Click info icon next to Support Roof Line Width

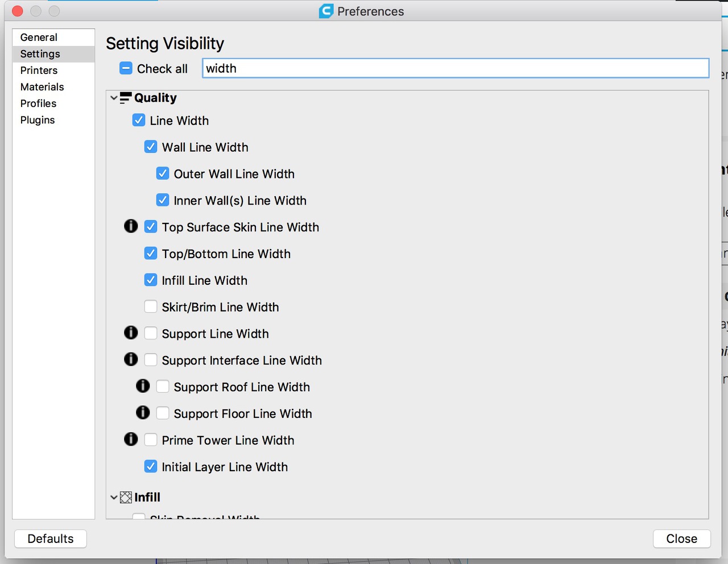click(x=143, y=386)
